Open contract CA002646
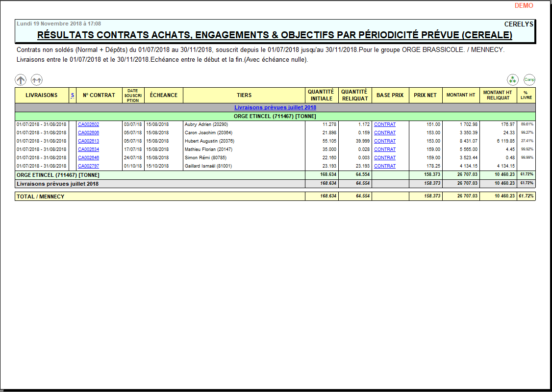This screenshot has width=552, height=392. (x=88, y=158)
